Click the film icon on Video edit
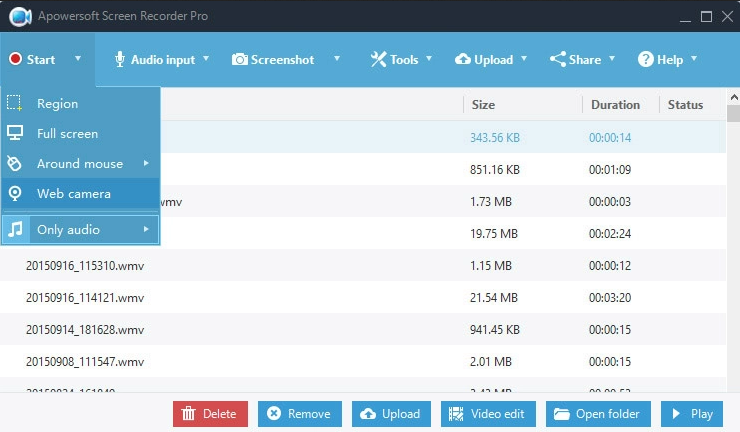740x432 pixels. pos(456,414)
